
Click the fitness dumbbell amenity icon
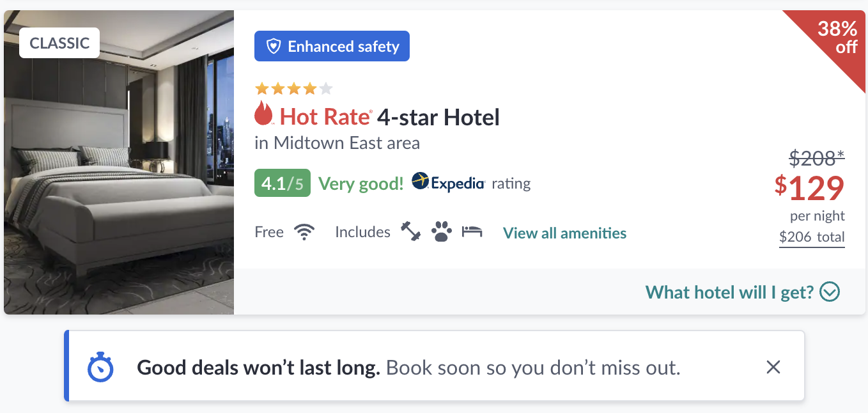click(x=410, y=231)
